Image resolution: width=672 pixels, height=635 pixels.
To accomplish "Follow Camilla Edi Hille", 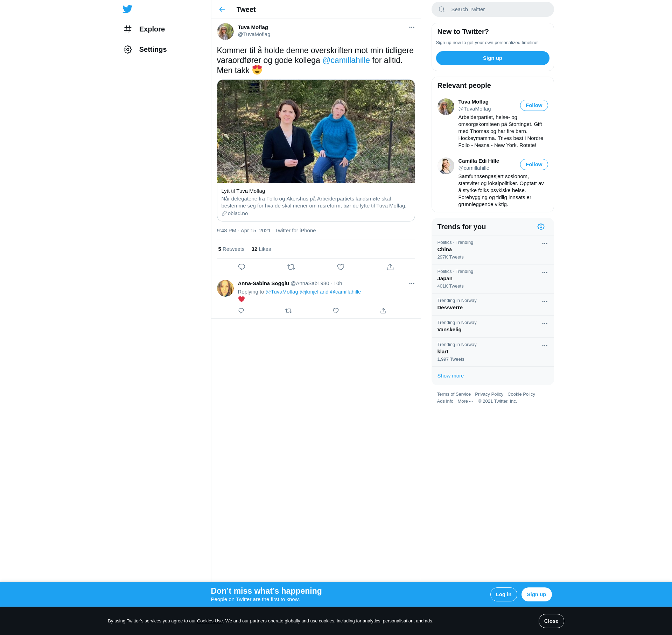I will (534, 164).
